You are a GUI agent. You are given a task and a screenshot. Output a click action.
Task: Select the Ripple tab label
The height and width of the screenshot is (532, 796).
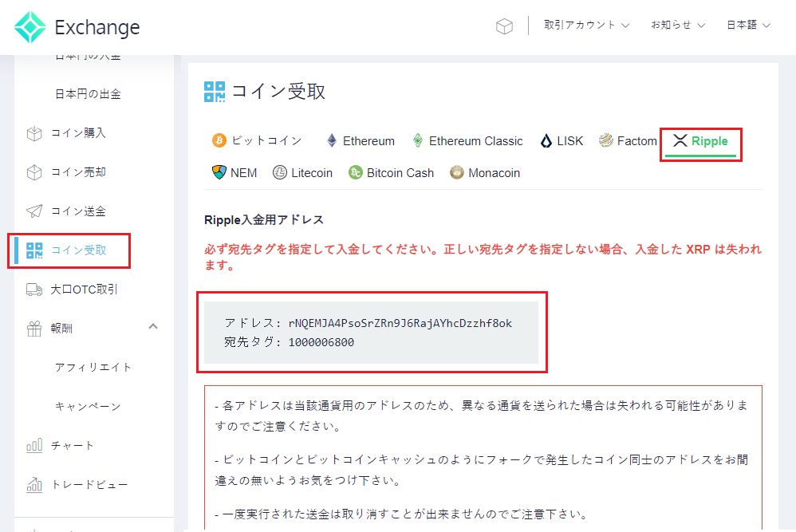[x=709, y=141]
